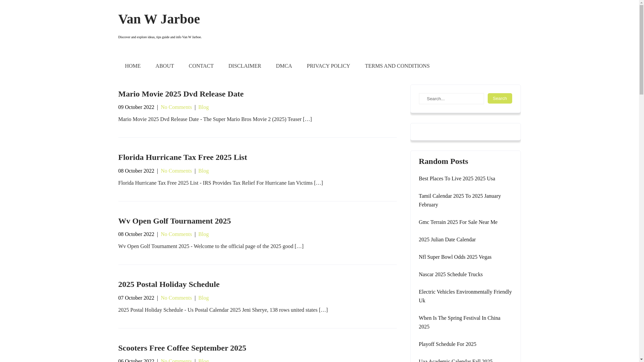Viewport: 644px width, 362px height.
Task: Open Mario Movie 2025 Dvd Release Date post
Action: coord(181,94)
